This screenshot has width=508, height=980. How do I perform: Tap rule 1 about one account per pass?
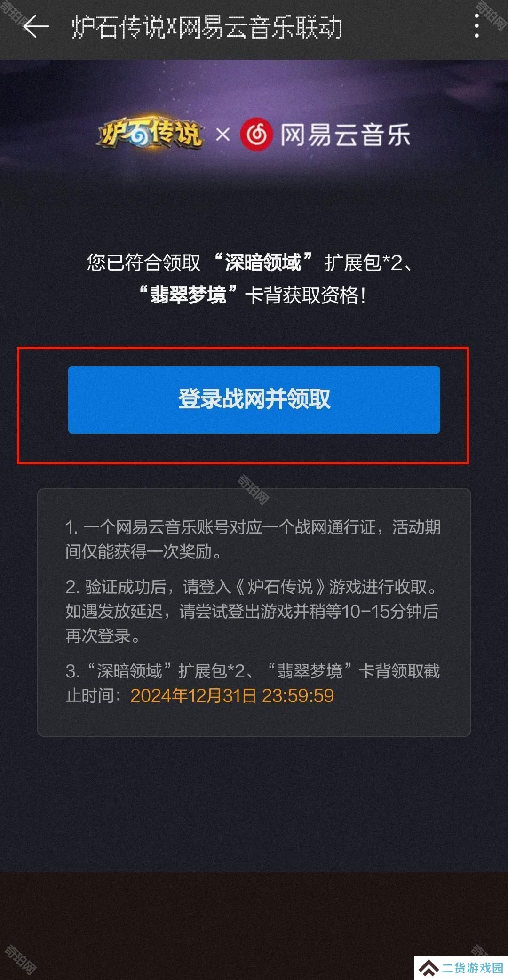[253, 539]
